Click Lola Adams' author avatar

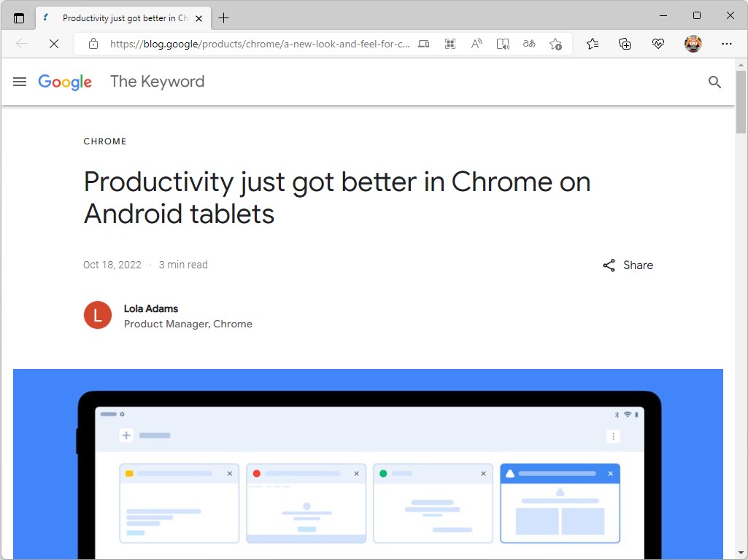point(97,315)
